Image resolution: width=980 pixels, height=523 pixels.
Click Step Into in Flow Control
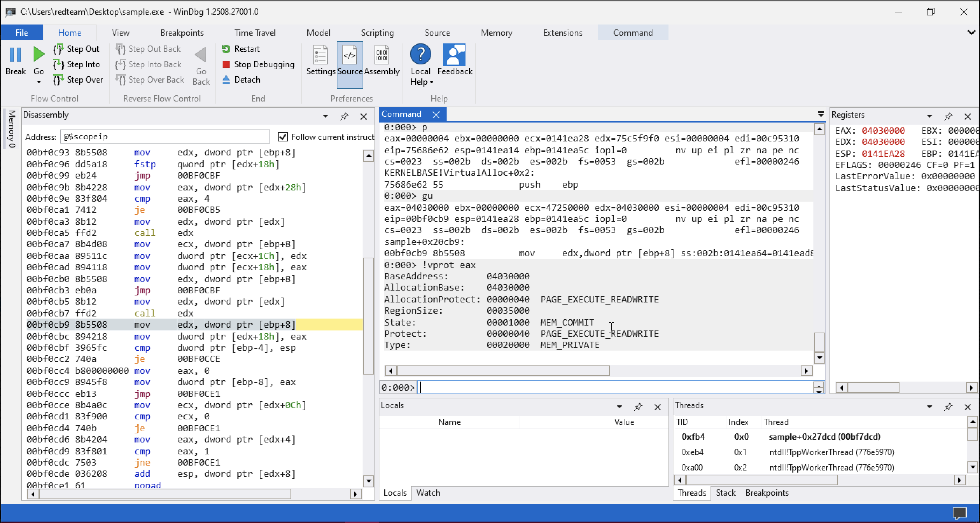click(77, 64)
